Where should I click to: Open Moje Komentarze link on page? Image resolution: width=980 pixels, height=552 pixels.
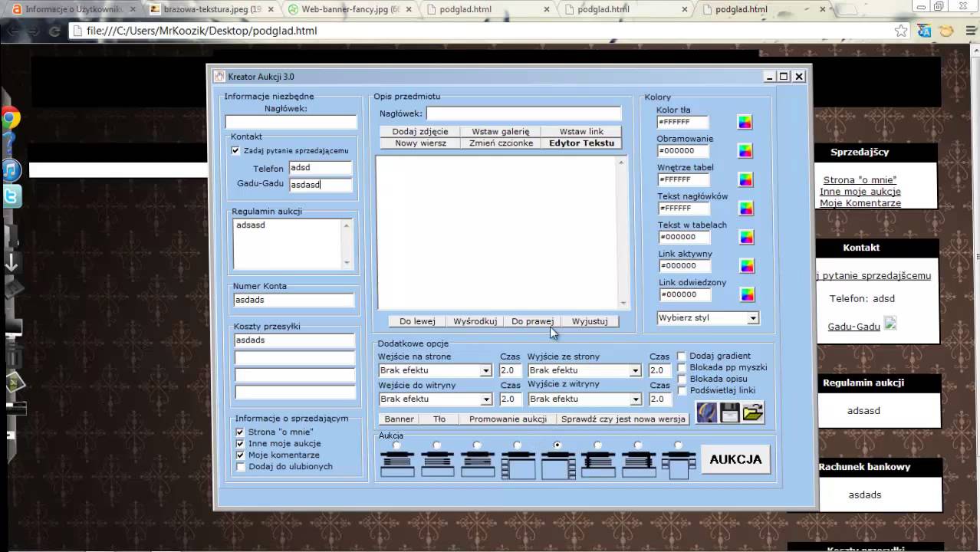pyautogui.click(x=860, y=203)
